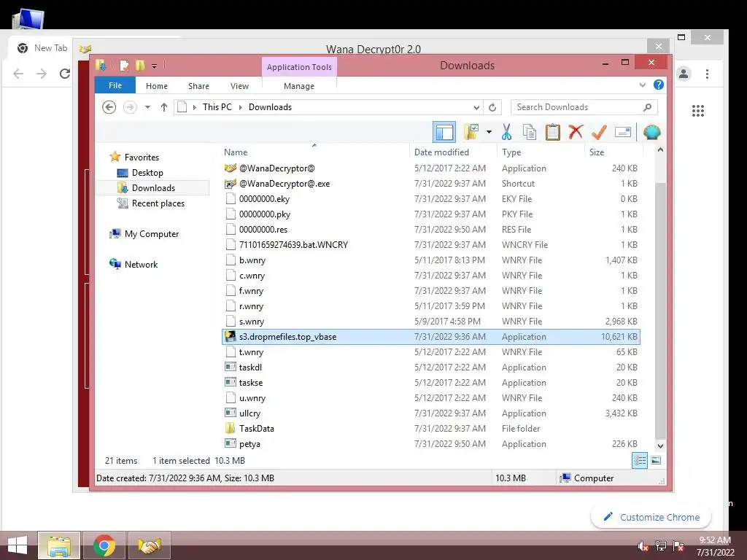
Task: Toggle the navigation pane toolbar button
Action: (444, 132)
